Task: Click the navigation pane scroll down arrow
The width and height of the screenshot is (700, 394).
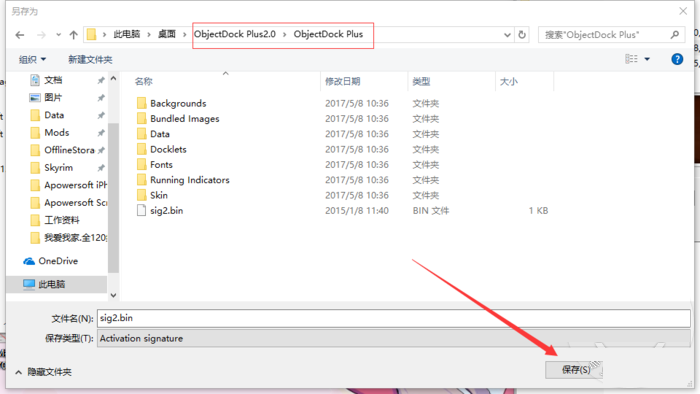Action: (113, 295)
